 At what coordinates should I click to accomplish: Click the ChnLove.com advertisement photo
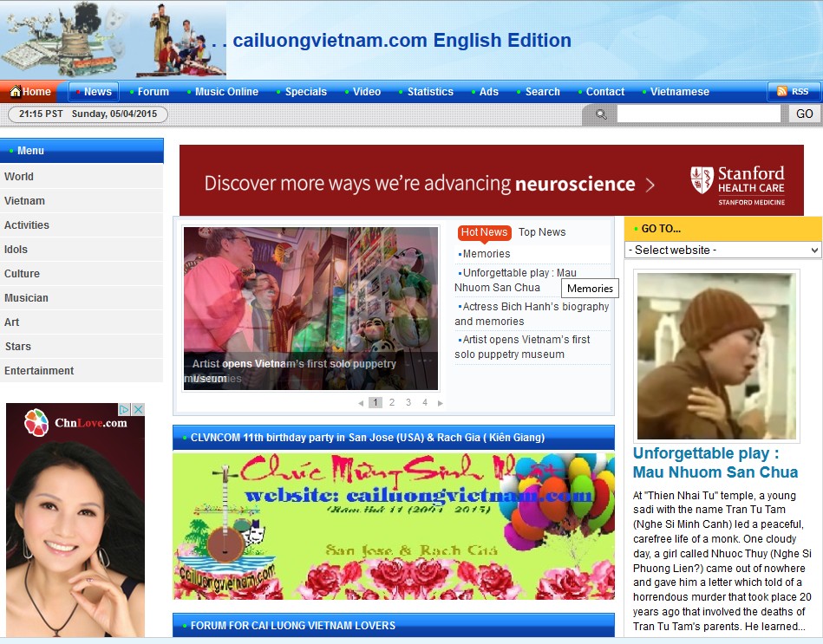(x=75, y=520)
